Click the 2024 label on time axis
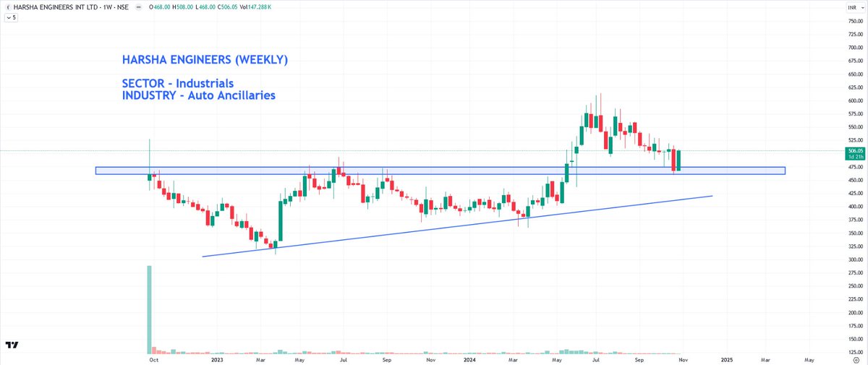Image resolution: width=868 pixels, height=365 pixels. (469, 358)
